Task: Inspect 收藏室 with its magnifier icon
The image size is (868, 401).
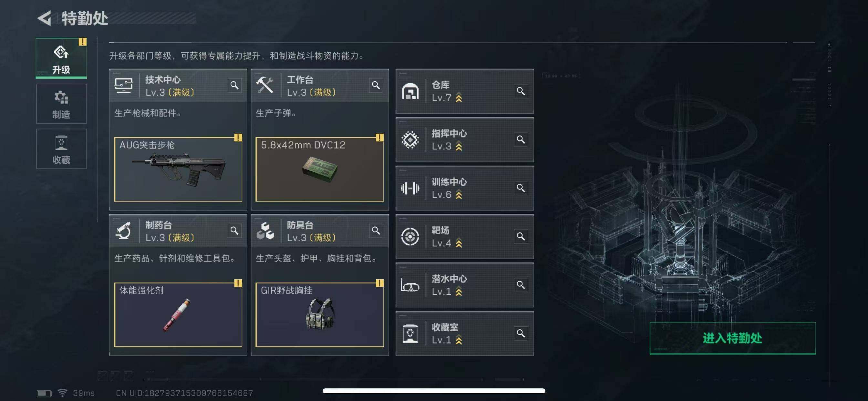Action: 521,333
